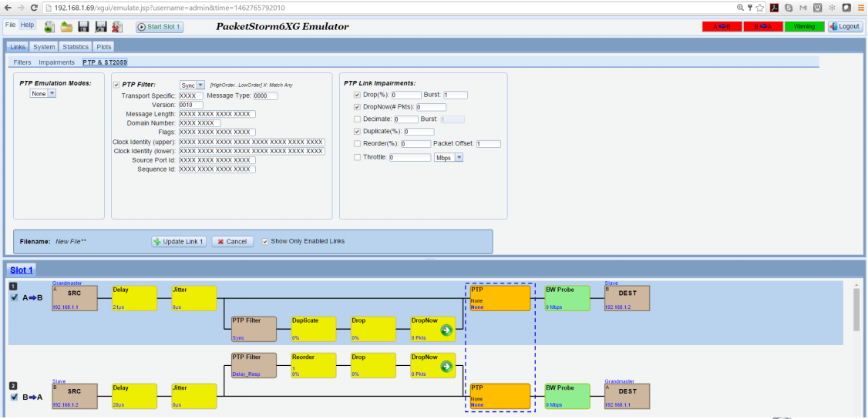
Task: Click the Transport Specific field
Action: coord(191,96)
